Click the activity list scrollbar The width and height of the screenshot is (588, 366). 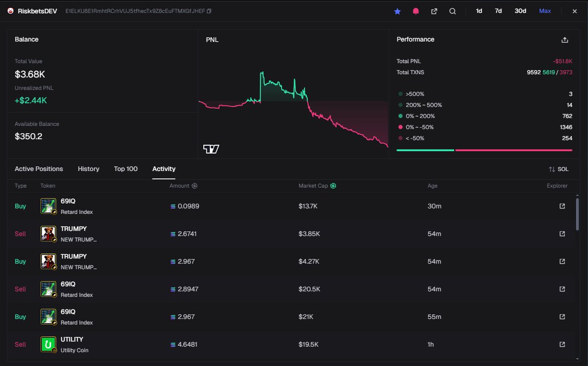click(578, 213)
